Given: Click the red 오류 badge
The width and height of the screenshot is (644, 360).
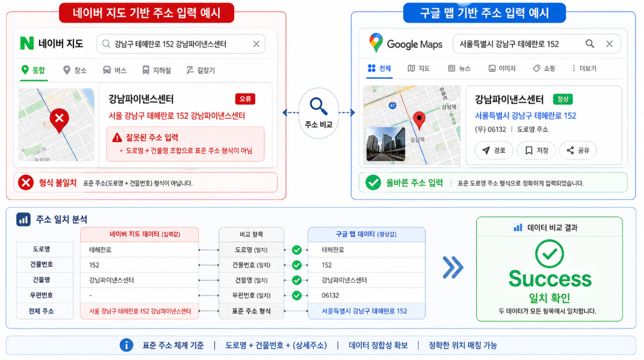Looking at the screenshot, I should [245, 99].
